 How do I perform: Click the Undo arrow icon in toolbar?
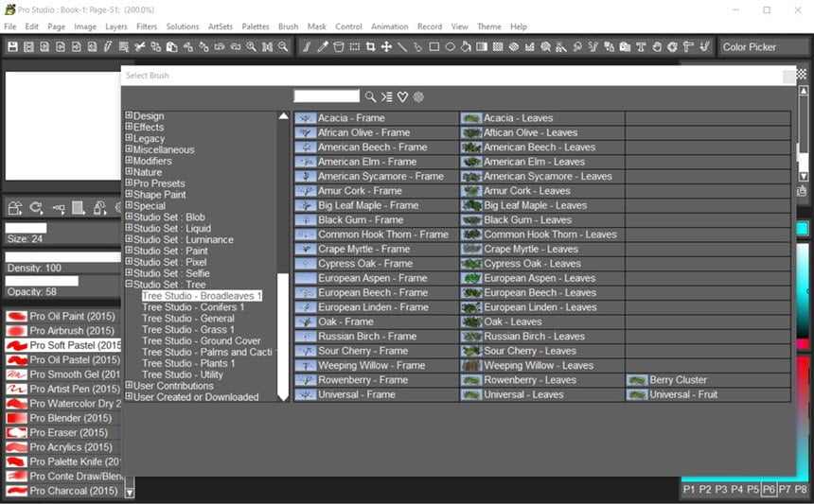pyautogui.click(x=219, y=46)
